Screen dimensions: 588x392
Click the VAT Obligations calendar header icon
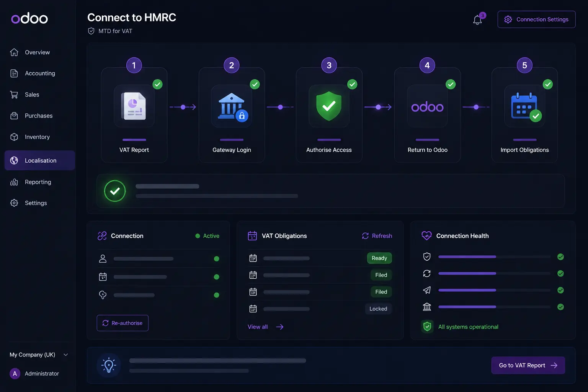click(252, 236)
